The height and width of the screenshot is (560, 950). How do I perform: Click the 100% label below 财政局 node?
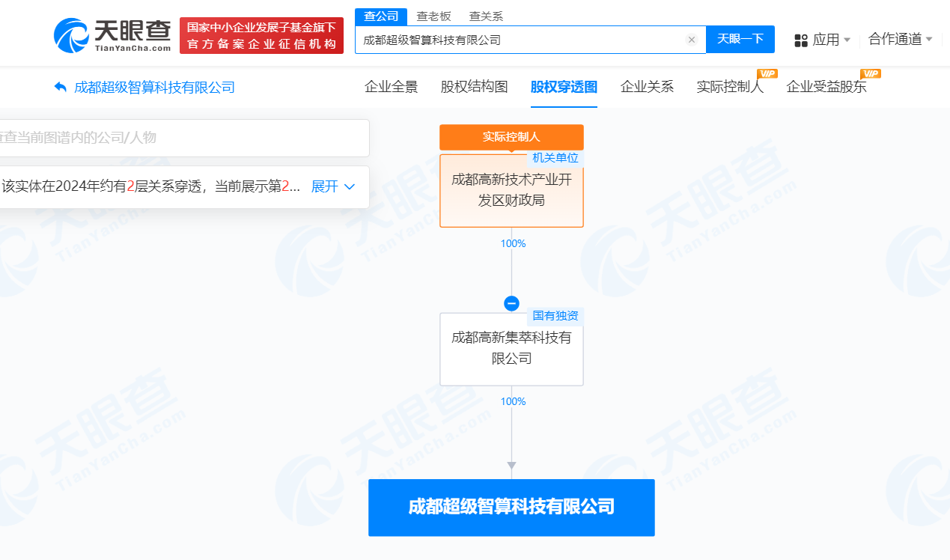coord(514,243)
